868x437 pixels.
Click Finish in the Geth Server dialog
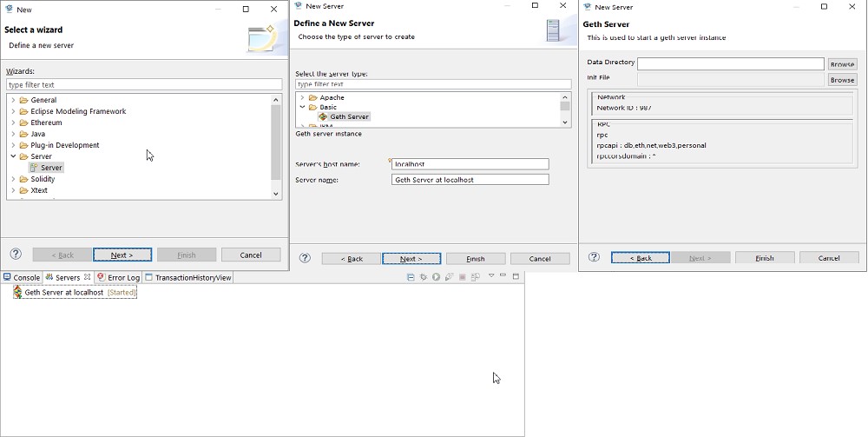click(x=765, y=257)
